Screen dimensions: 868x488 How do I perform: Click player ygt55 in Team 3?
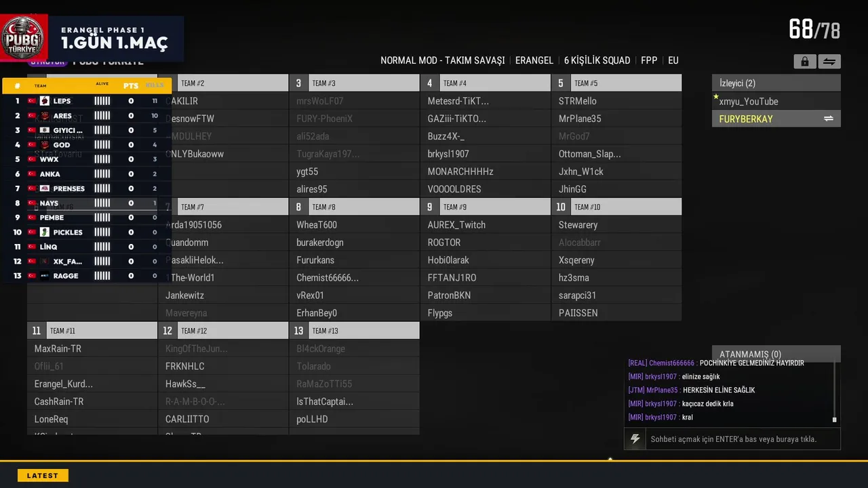pyautogui.click(x=355, y=171)
